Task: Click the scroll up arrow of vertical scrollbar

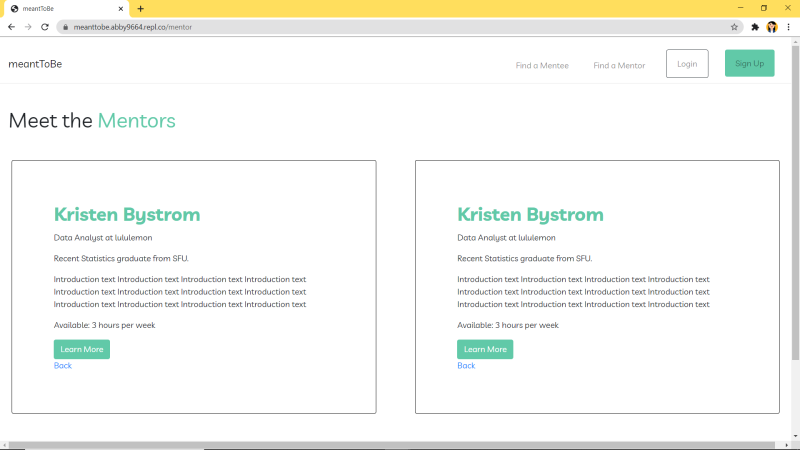Action: point(795,42)
